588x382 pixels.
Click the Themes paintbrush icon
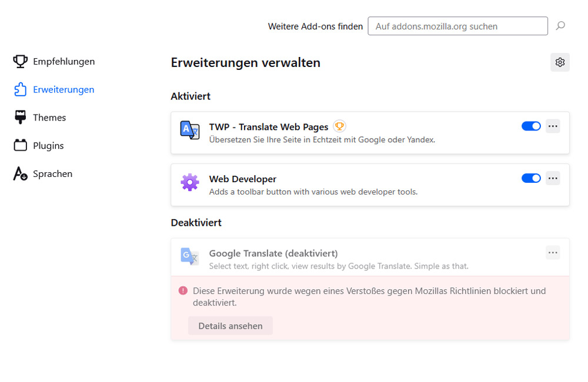point(20,117)
